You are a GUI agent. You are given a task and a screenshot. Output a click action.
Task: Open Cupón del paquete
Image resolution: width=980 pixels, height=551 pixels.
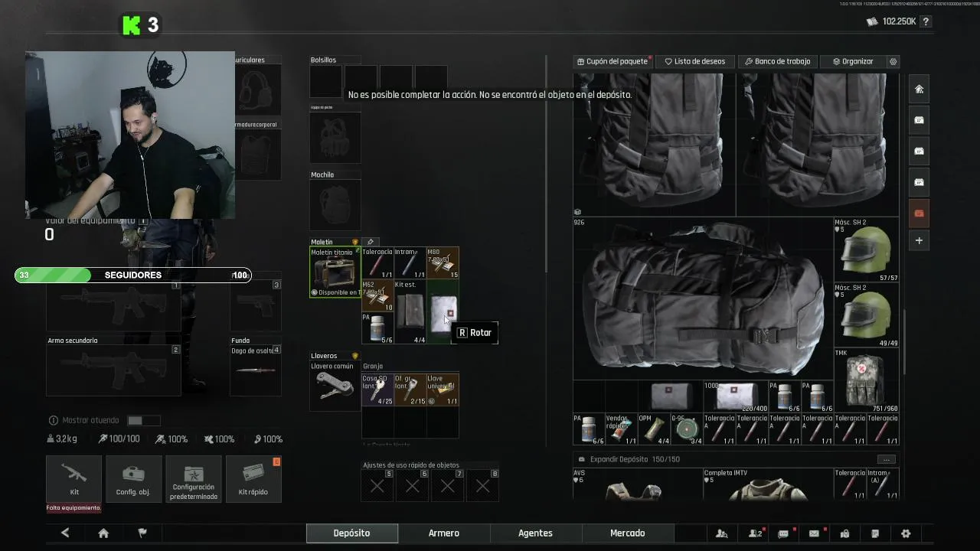click(612, 61)
